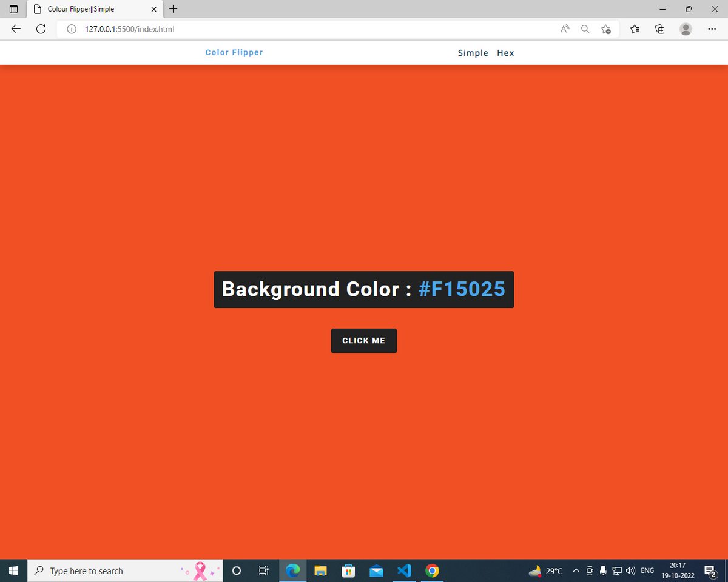This screenshot has height=582, width=728.
Task: Open Microsoft Store from taskbar
Action: click(348, 570)
